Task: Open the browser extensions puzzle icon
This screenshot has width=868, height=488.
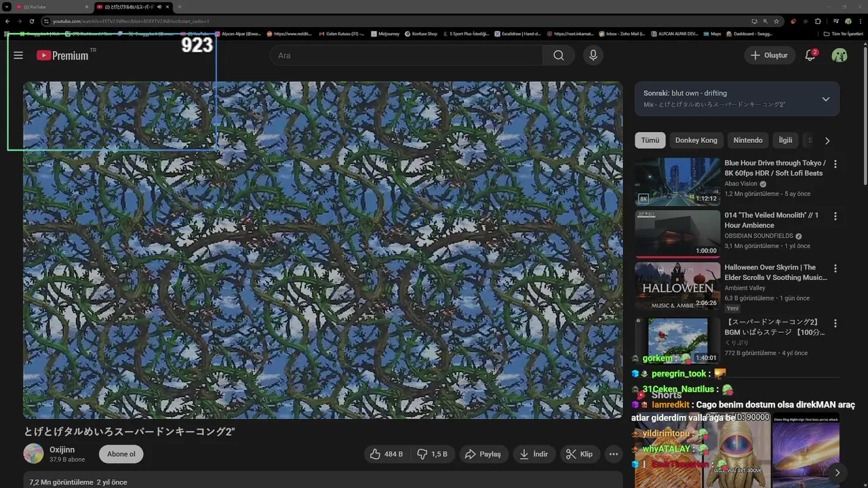Action: click(818, 21)
